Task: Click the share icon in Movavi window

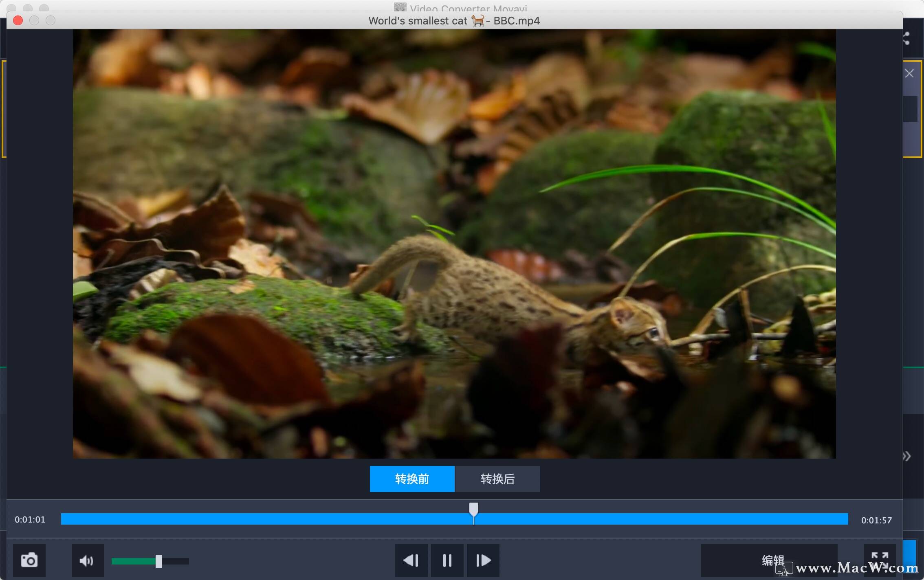Action: tap(906, 38)
